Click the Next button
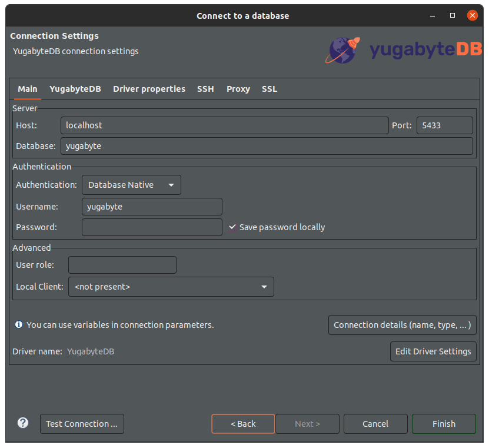This screenshot has height=448, width=489. point(307,424)
